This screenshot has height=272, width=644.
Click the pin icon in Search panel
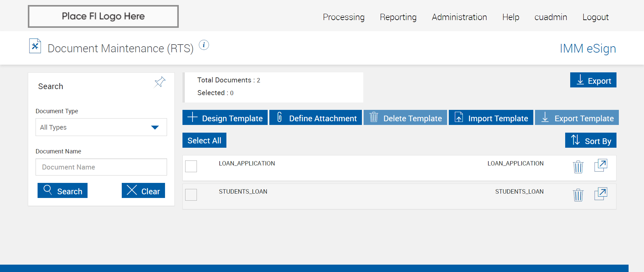coord(160,82)
